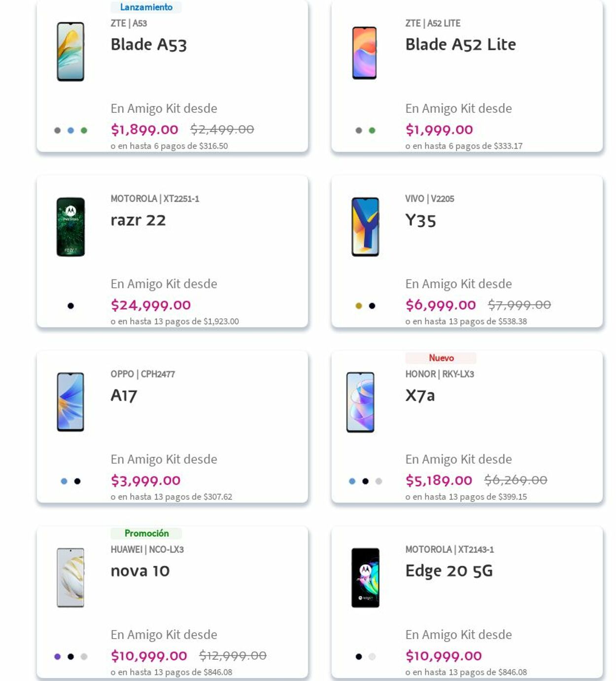Click the $5,189.00 price on X7a
The width and height of the screenshot is (616, 681).
[439, 480]
